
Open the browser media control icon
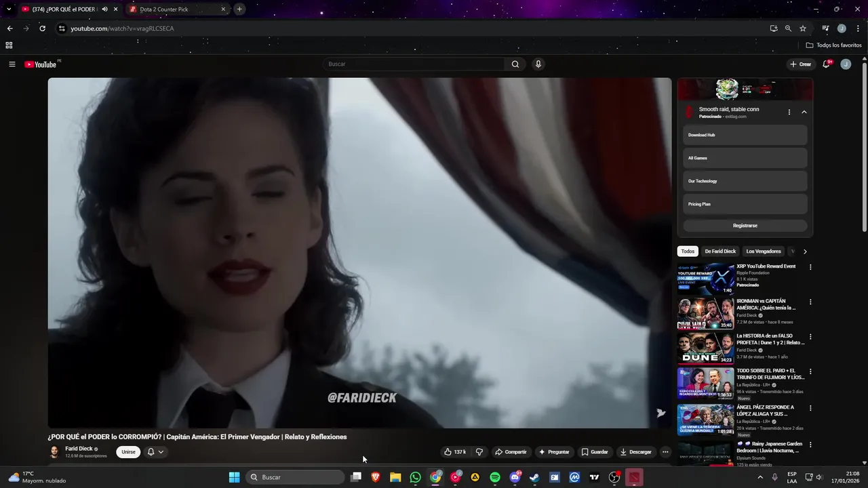coord(825,28)
